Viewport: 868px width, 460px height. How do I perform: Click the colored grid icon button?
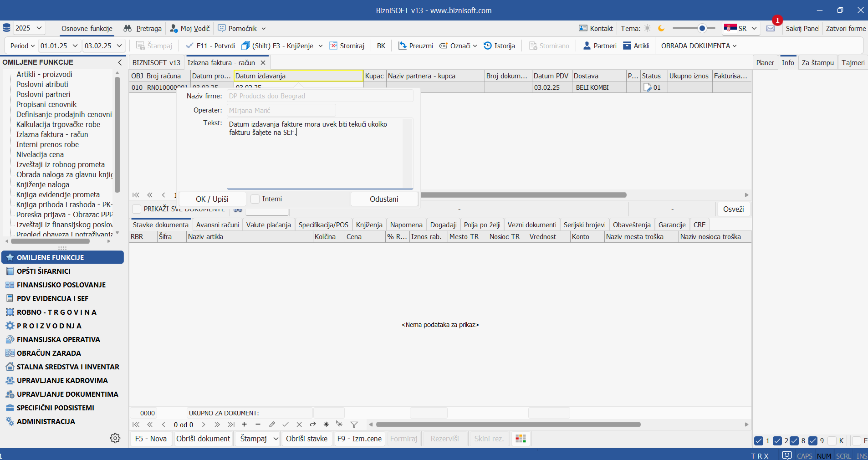point(521,439)
